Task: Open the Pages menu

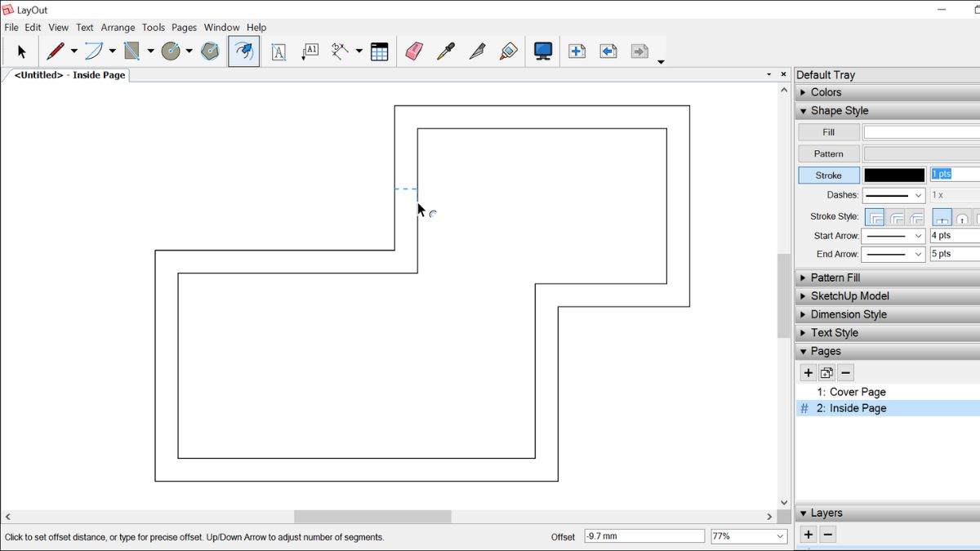Action: [185, 27]
